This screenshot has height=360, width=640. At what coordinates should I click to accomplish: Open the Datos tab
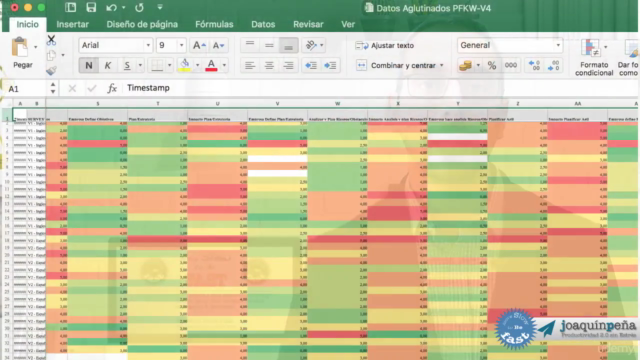(x=263, y=24)
